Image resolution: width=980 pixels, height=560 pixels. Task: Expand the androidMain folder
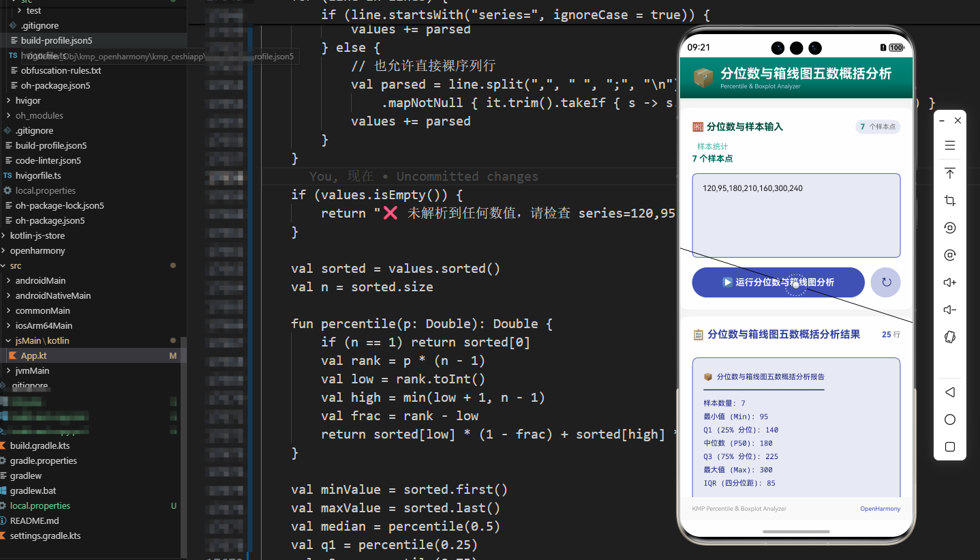8,280
